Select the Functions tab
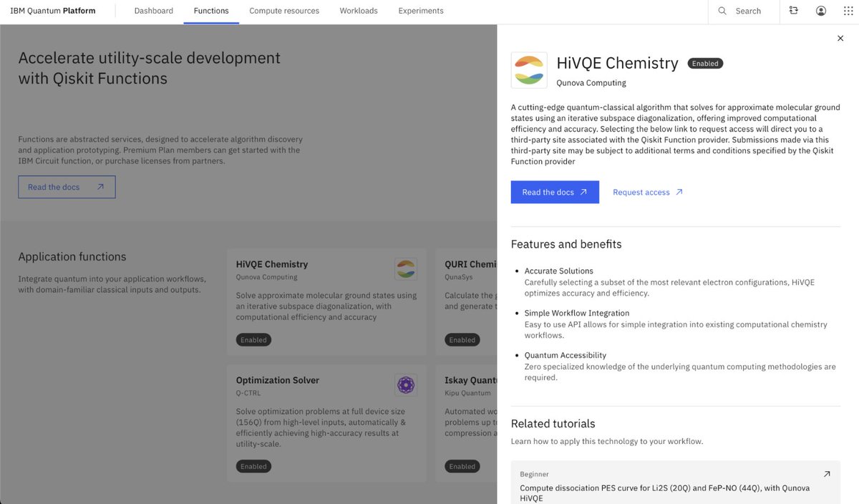The image size is (859, 504). (x=211, y=11)
